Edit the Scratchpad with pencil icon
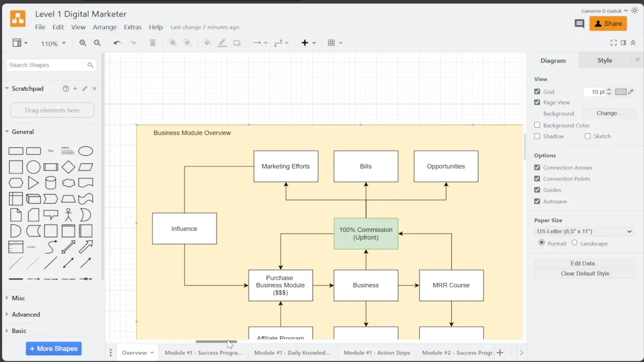Viewport: 644px width, 362px height. 85,88
